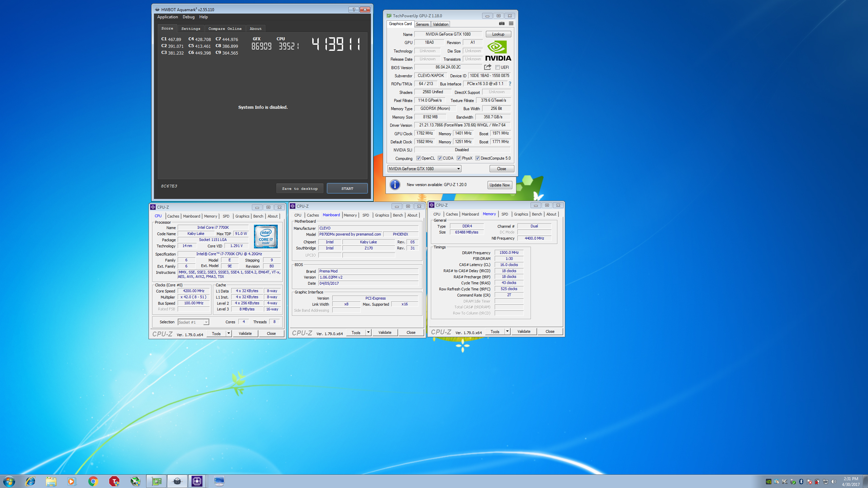Click the Bluetooth tray icon
Image resolution: width=868 pixels, height=488 pixels.
pyautogui.click(x=801, y=482)
